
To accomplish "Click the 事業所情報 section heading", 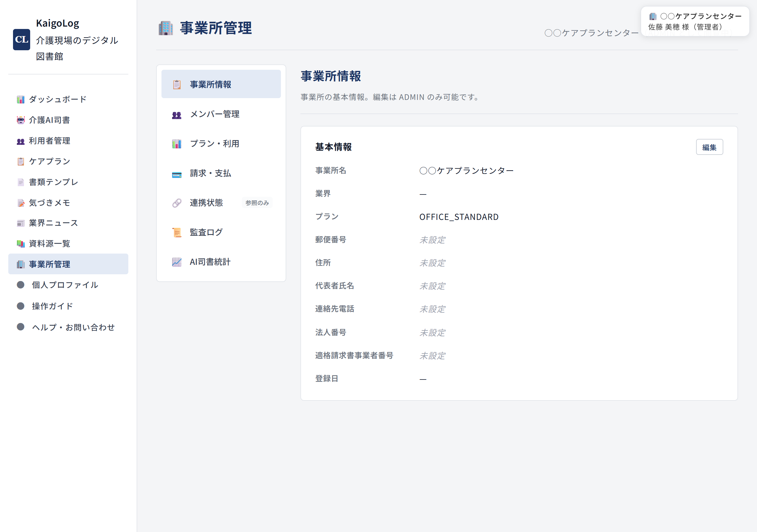I will coord(331,76).
